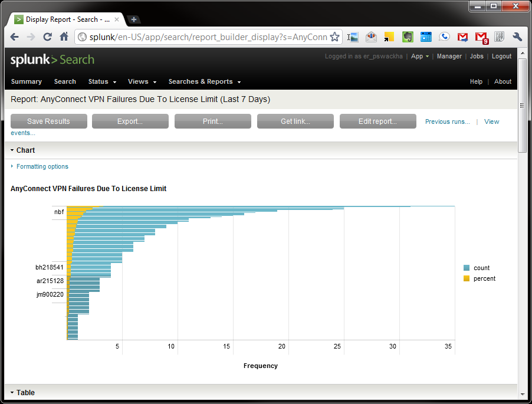The width and height of the screenshot is (532, 404).
Task: Click the count legend label
Action: 481,268
